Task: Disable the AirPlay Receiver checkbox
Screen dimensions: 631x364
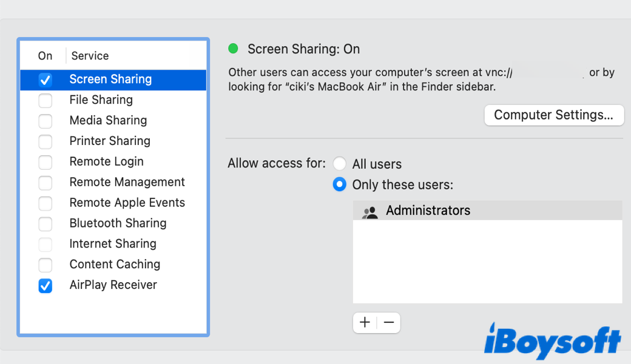Action: [46, 286]
